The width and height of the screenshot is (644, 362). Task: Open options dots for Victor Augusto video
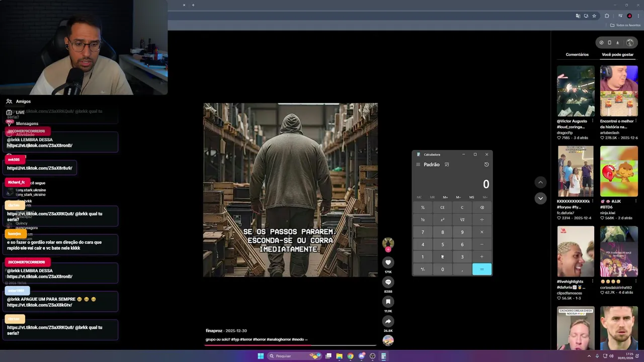click(x=593, y=121)
